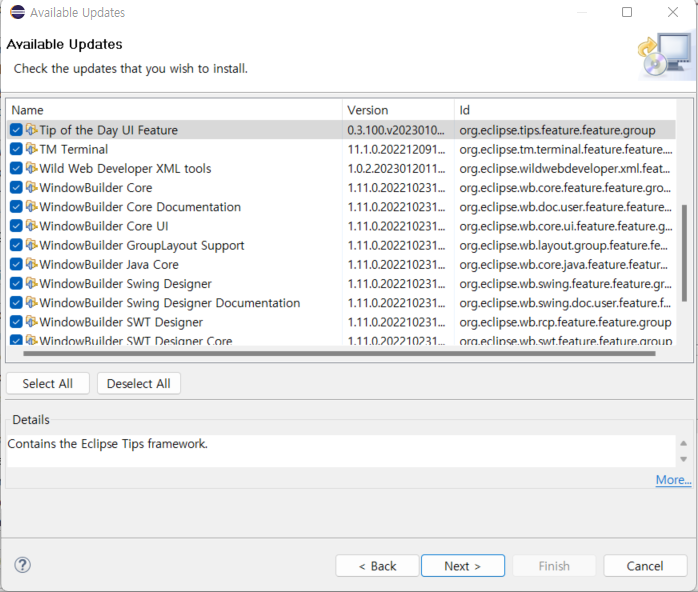Toggle WindowBuilder Swing Designer Documentation checkbox
Viewport: 698px width, 592px height.
(16, 302)
